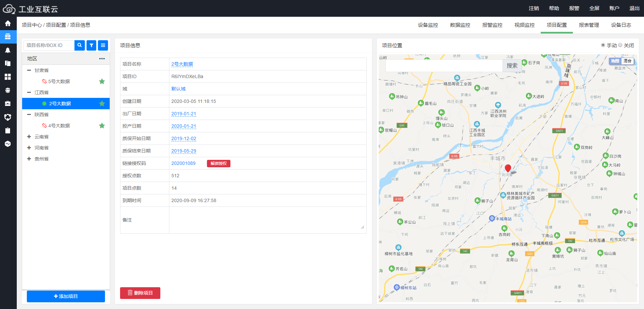Click the broken-link icon beside 4号大数据
This screenshot has width=644, height=309.
(44, 126)
